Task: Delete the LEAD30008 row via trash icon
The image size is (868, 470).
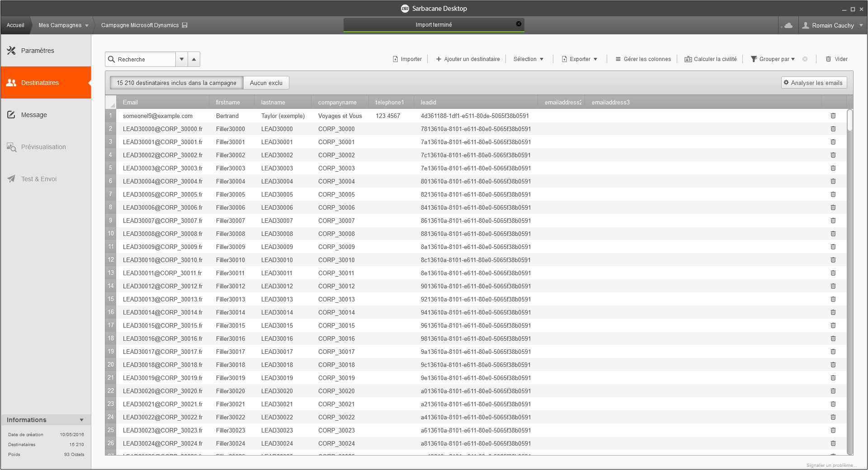Action: click(833, 234)
